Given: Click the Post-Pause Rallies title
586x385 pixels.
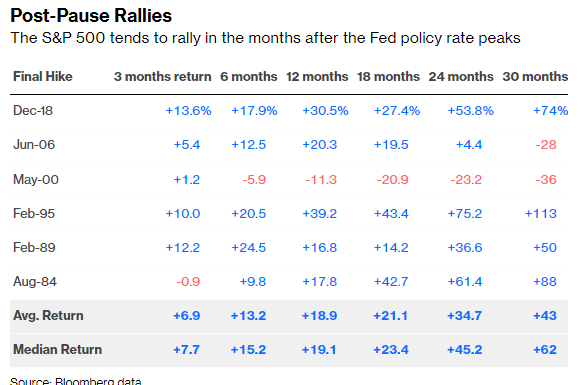Looking at the screenshot, I should point(91,16).
